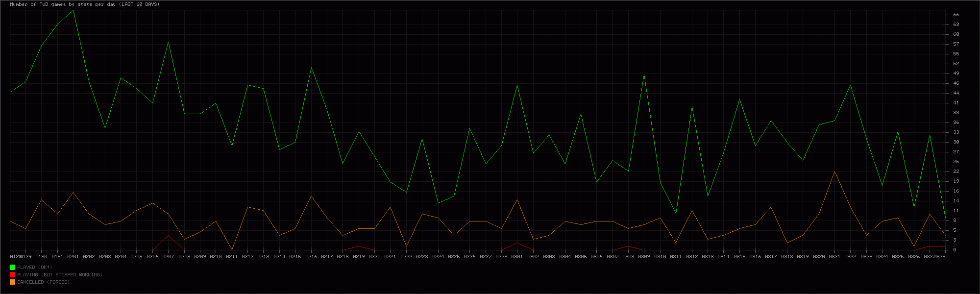The image size is (980, 294).
Task: Click the orange CANCELLED legend swatch
Action: 12,282
